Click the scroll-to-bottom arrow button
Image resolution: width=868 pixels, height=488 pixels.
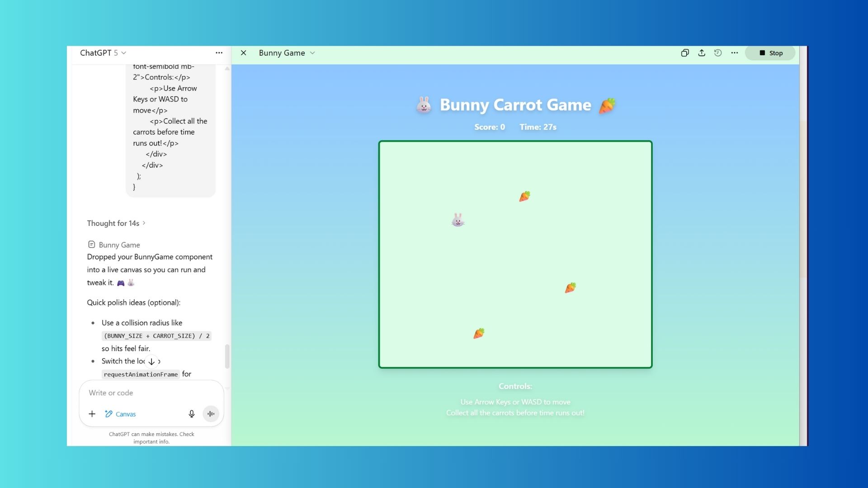[x=151, y=361]
